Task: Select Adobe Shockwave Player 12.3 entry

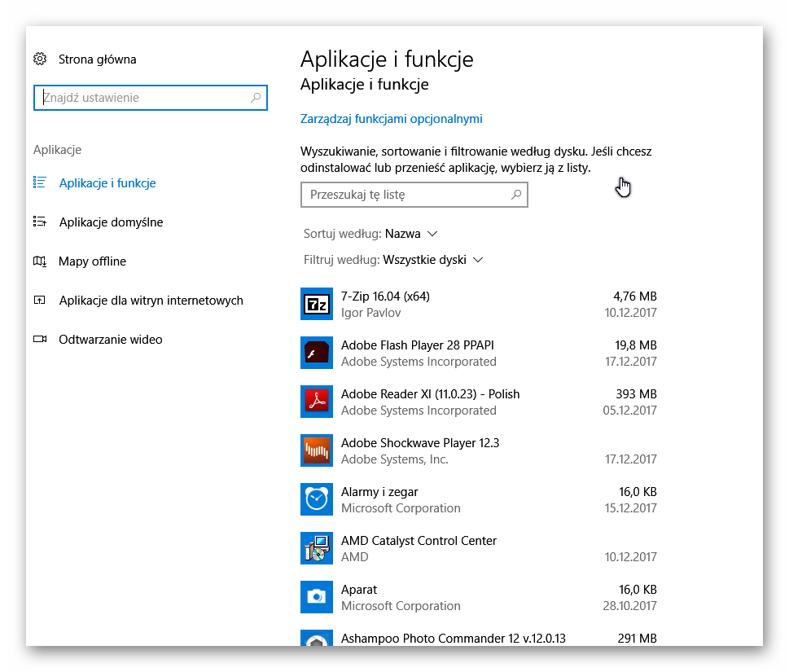Action: coord(479,450)
